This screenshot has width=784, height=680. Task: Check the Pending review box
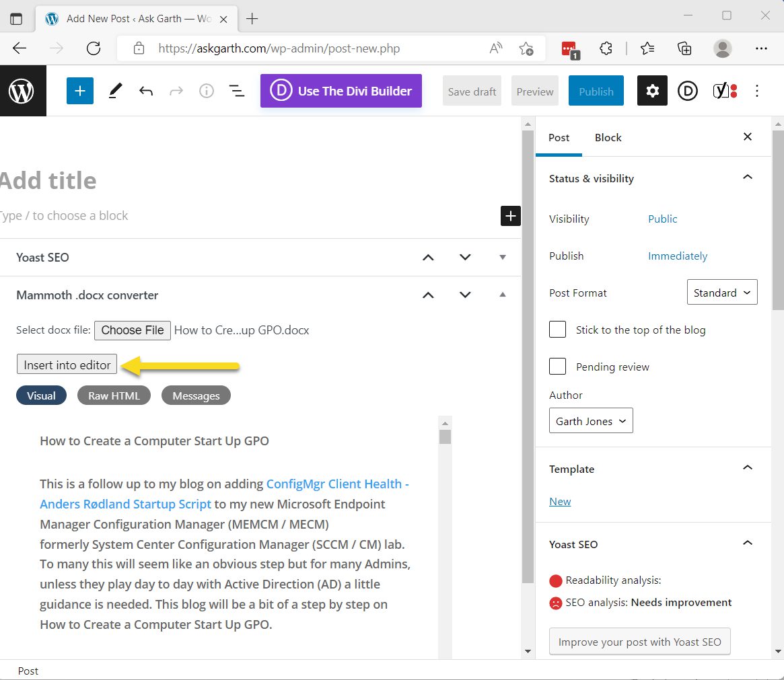tap(557, 366)
